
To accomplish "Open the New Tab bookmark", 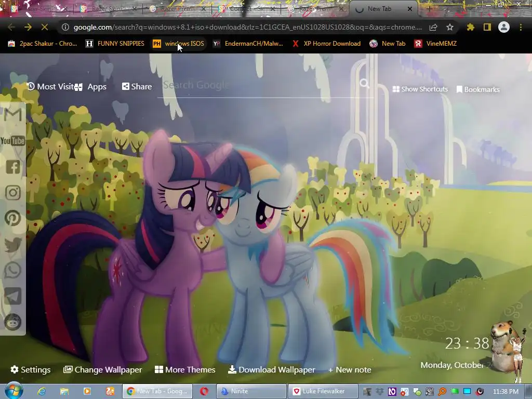I will [388, 44].
